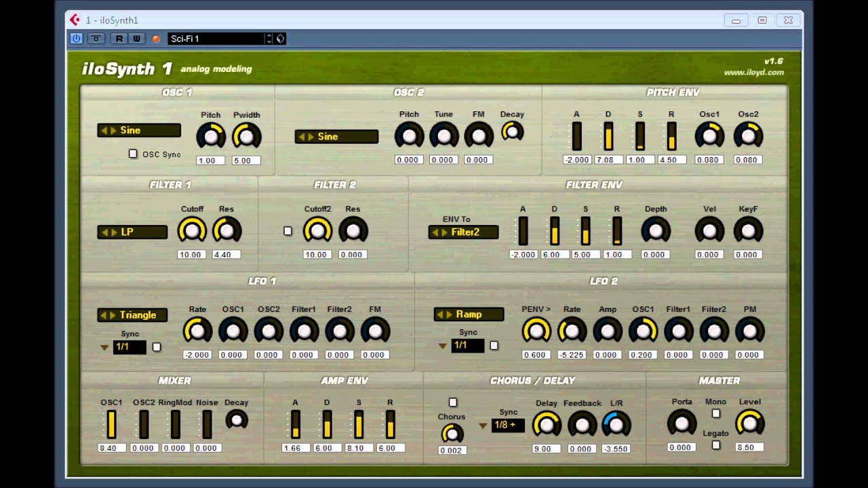Viewport: 868px width, 488px height.
Task: Open the preset management cube icon
Action: [x=280, y=39]
